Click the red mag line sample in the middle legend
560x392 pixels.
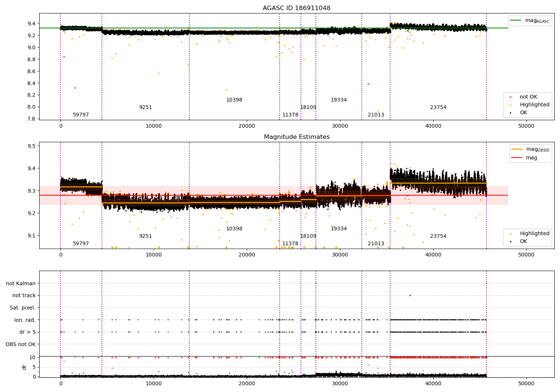(x=517, y=158)
